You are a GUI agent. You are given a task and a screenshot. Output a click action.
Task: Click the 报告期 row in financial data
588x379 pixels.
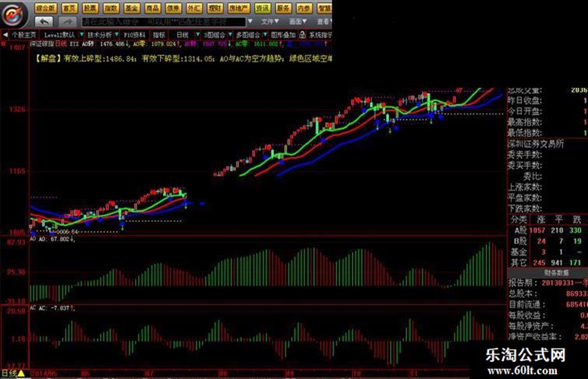point(548,283)
